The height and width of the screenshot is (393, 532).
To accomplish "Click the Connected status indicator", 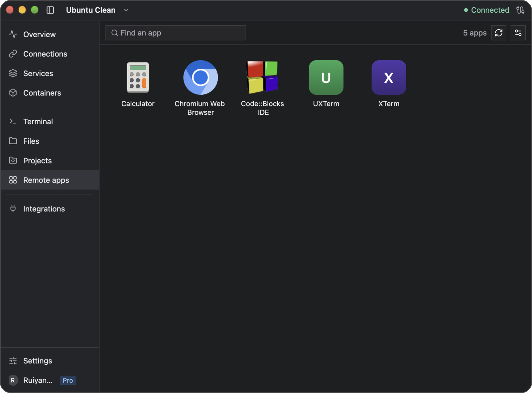I will pos(486,10).
